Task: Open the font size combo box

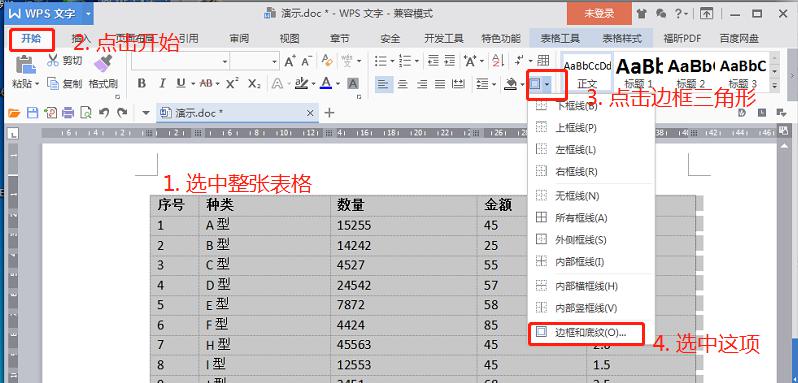Action: 254,62
